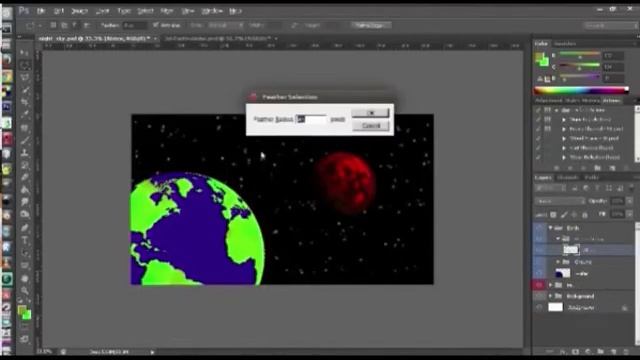Open the layer blend mode dropdown
This screenshot has width=640, height=360.
[x=560, y=201]
